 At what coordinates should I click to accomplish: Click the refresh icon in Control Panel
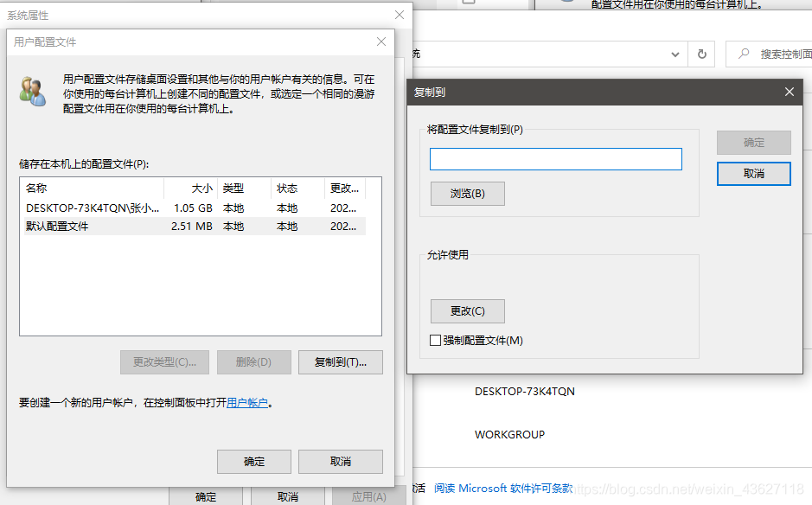coord(701,54)
